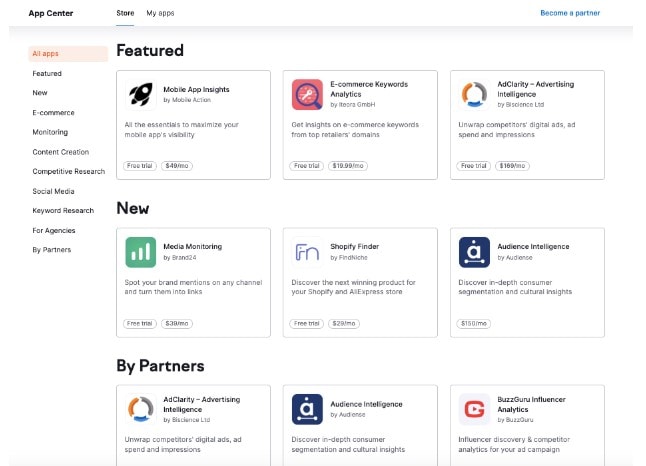Image resolution: width=646 pixels, height=466 pixels.
Task: Click the "by Mobile Action" developer text
Action: (187, 100)
